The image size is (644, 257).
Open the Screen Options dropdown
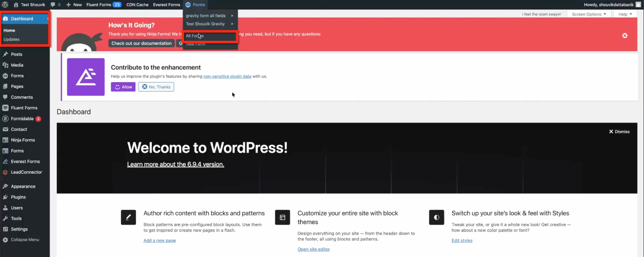point(589,14)
